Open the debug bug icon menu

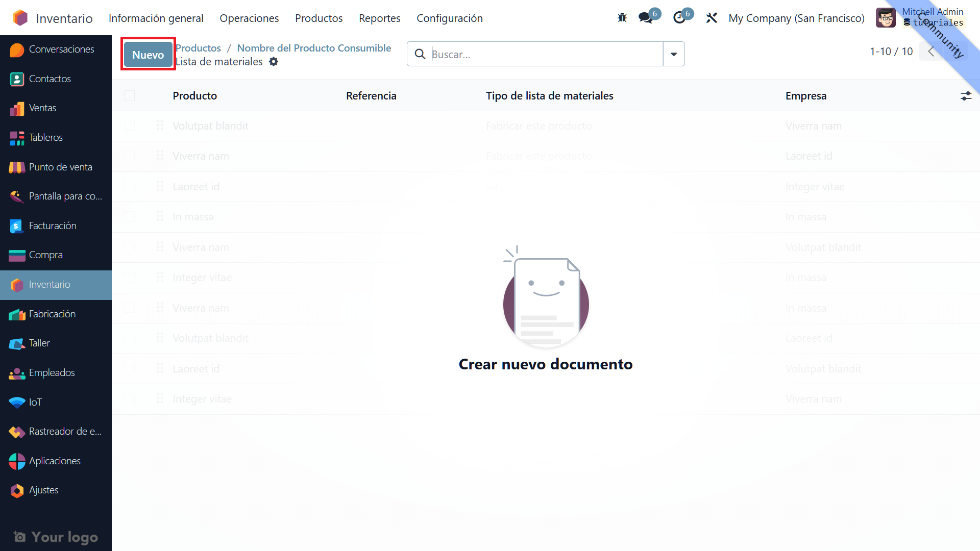pyautogui.click(x=622, y=18)
